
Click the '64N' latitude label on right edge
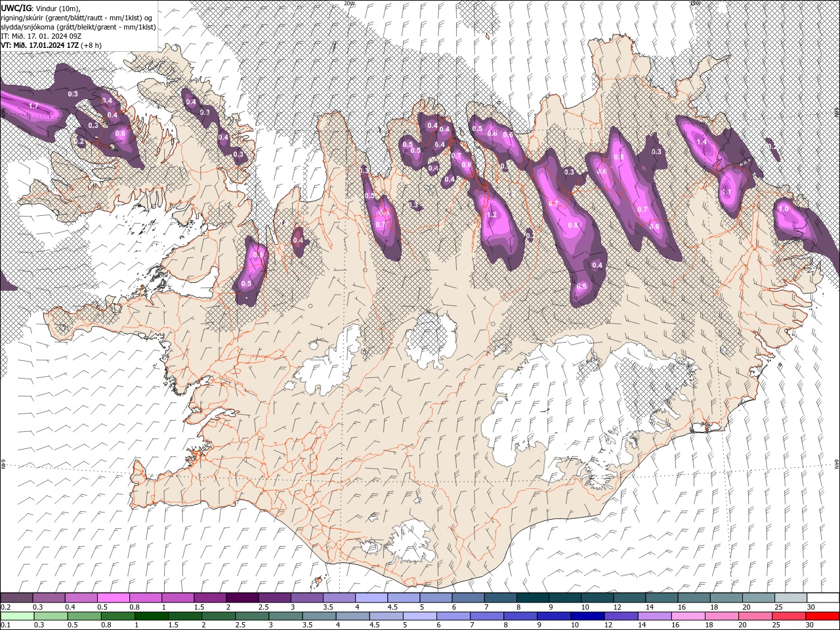tap(837, 465)
